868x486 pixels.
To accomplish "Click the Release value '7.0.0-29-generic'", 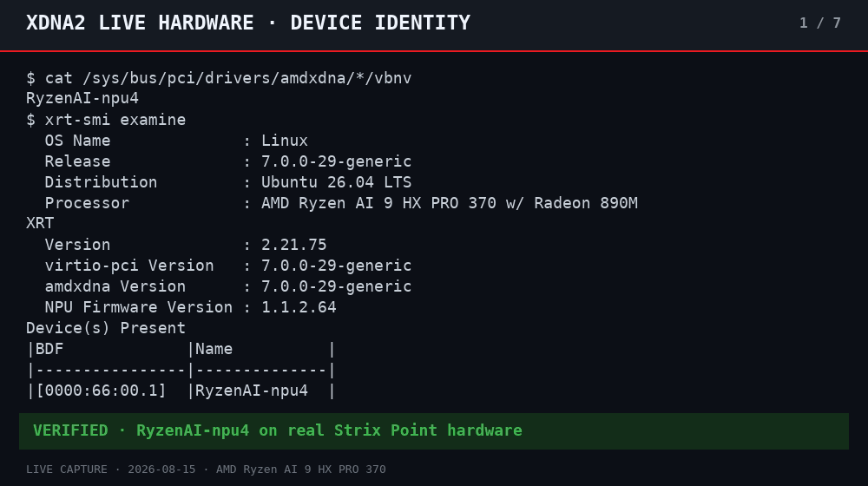I will click(337, 161).
